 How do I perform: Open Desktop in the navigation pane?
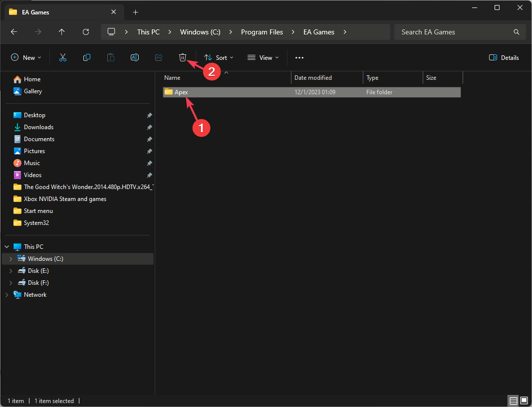tap(34, 115)
